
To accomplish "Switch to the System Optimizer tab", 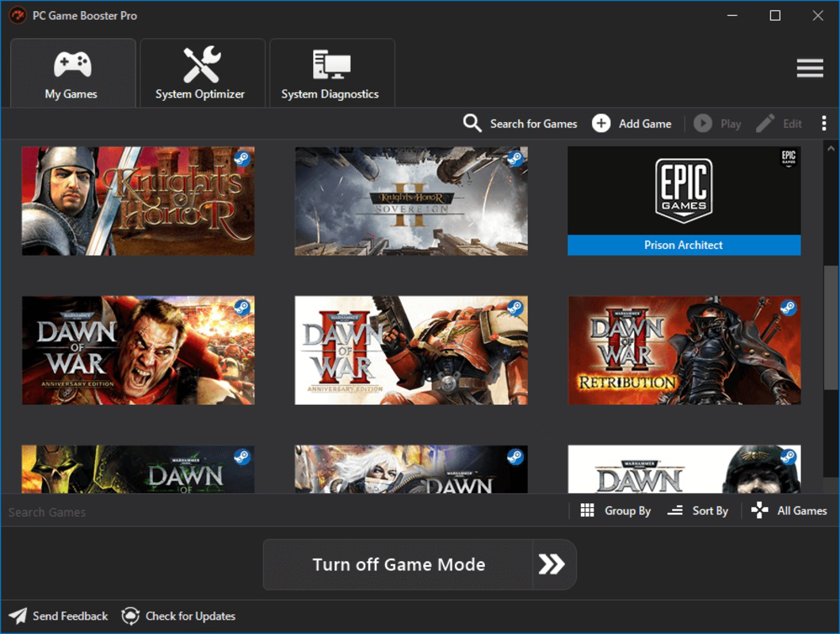I will point(202,71).
